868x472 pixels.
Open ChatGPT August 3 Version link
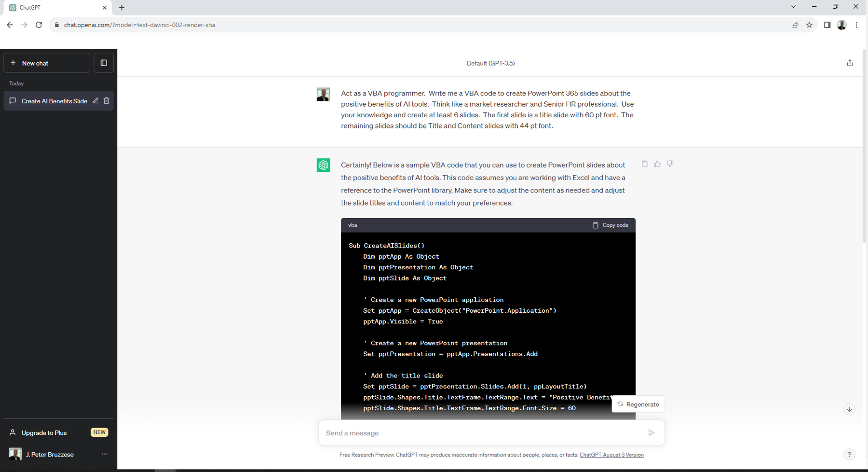coord(611,455)
